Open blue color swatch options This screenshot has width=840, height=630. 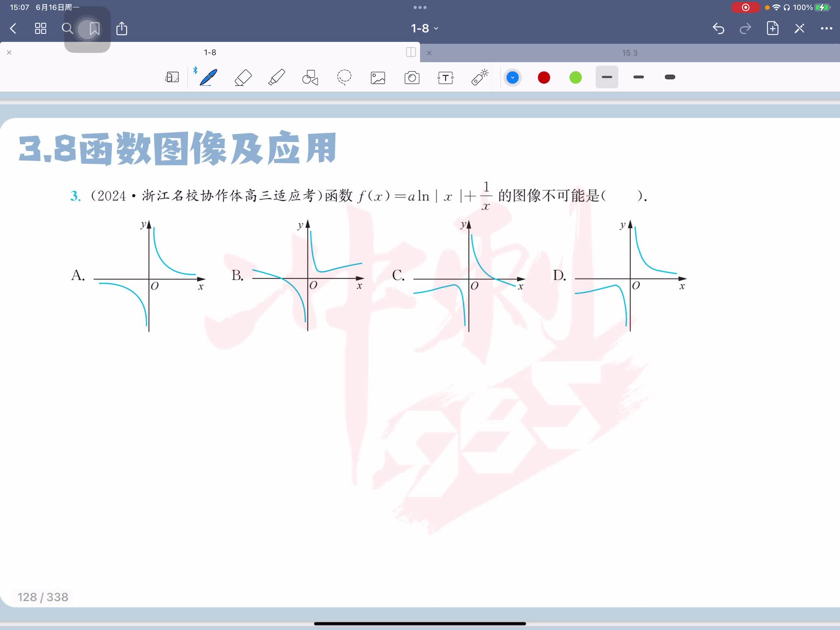[x=512, y=78]
